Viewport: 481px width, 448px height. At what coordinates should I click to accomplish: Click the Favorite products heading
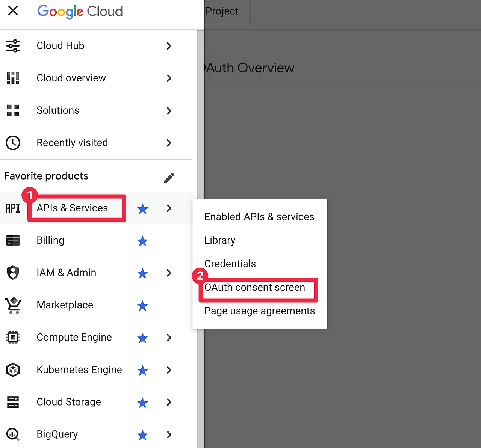click(x=46, y=176)
